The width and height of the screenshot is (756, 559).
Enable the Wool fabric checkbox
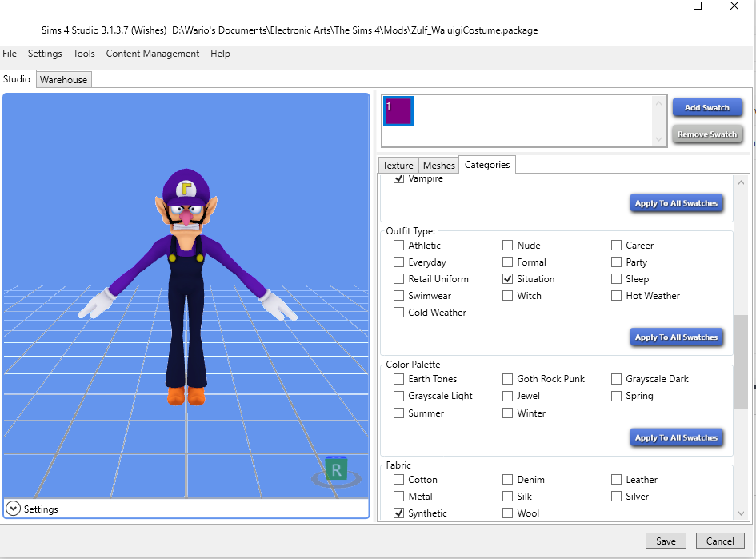coord(507,513)
